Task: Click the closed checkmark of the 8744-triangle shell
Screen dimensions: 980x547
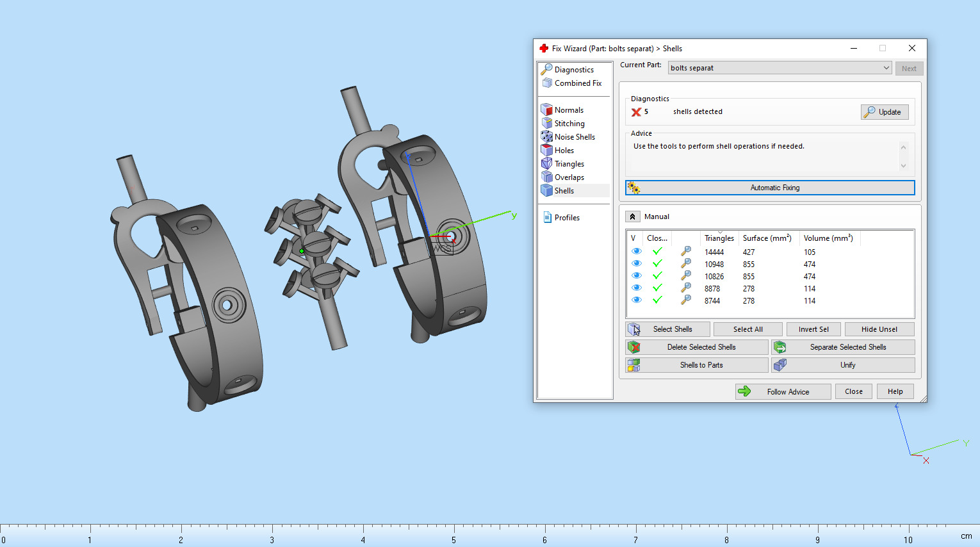Action: coord(657,300)
